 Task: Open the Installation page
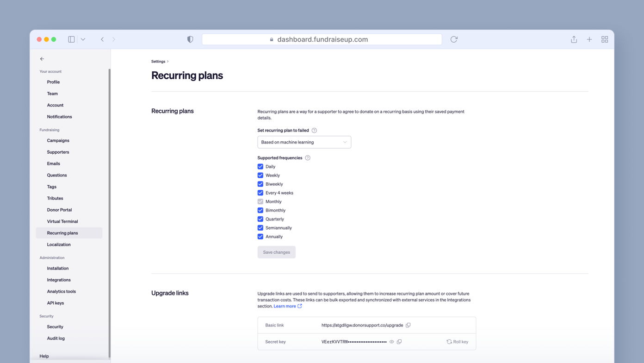[x=58, y=268]
